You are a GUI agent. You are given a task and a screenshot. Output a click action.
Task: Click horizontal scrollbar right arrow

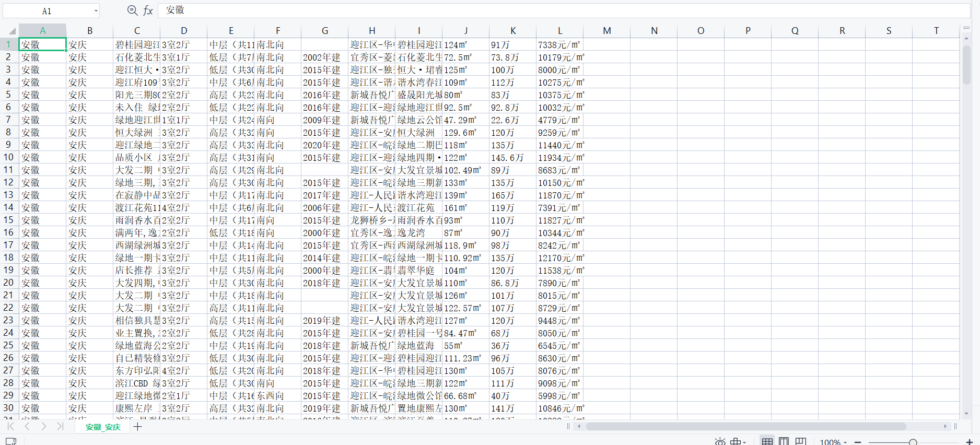coord(946,426)
